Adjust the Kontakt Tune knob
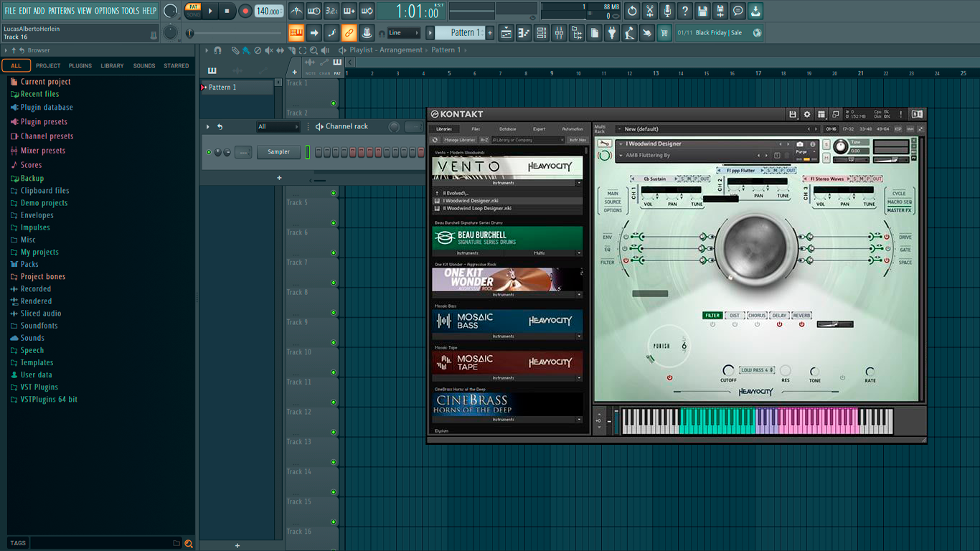This screenshot has width=980, height=551. coord(840,147)
